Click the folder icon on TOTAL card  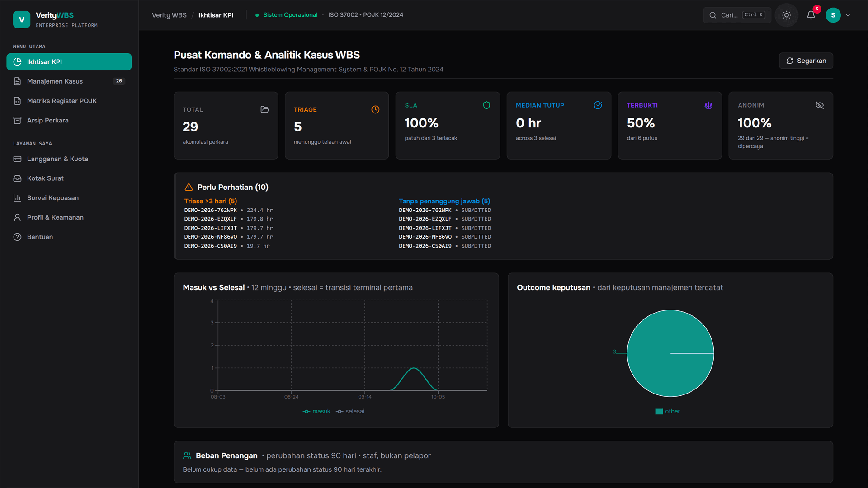264,109
